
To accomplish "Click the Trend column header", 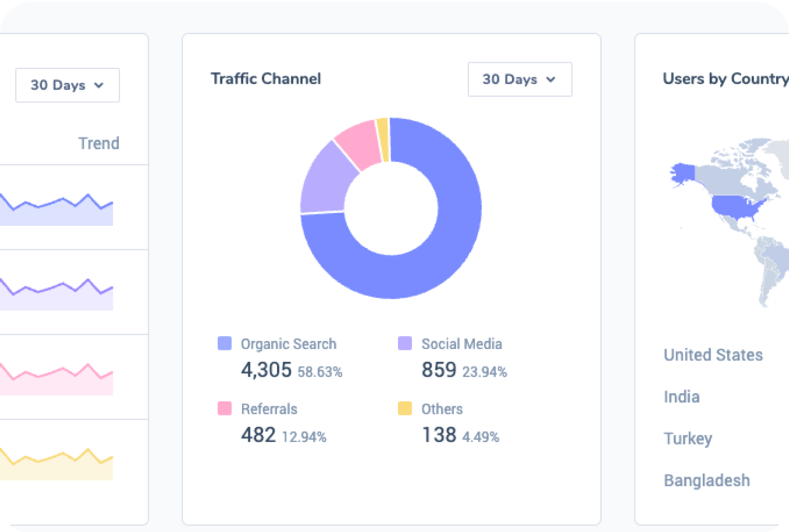I will (x=99, y=143).
